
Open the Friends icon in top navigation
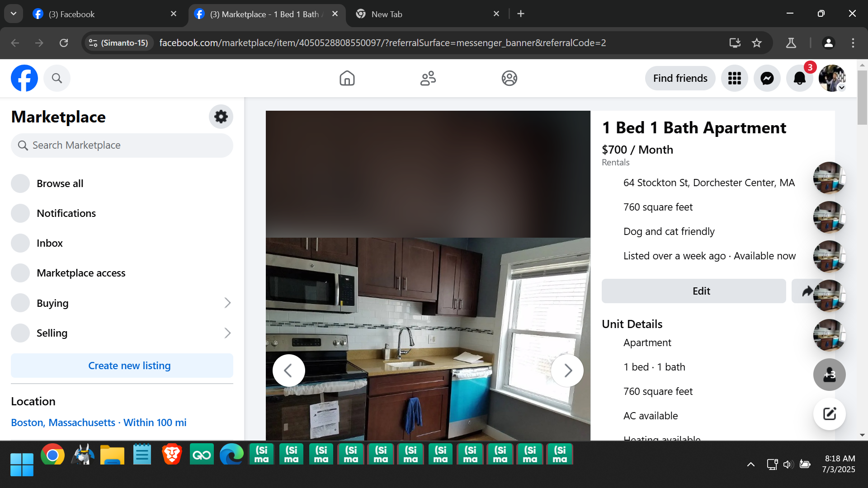(x=428, y=78)
